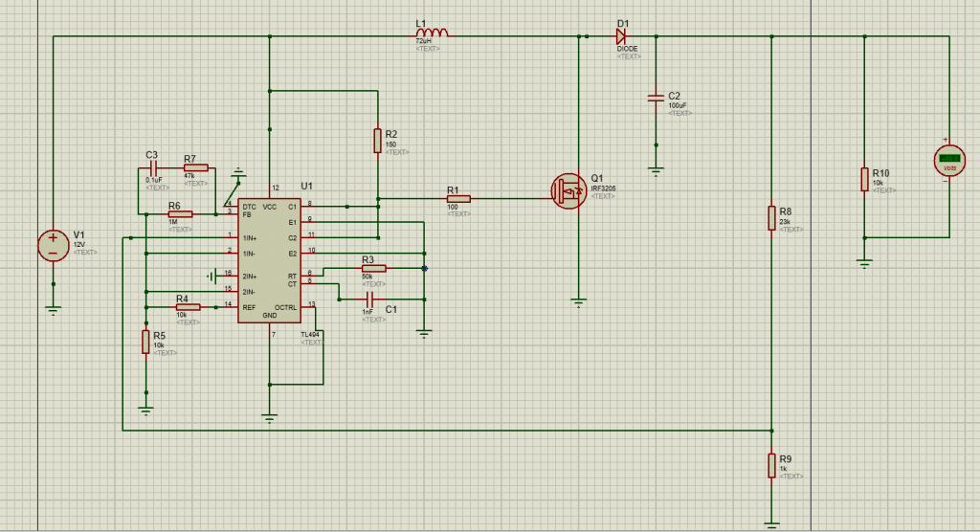Select the ground symbol below capacitor C2

pyautogui.click(x=656, y=171)
